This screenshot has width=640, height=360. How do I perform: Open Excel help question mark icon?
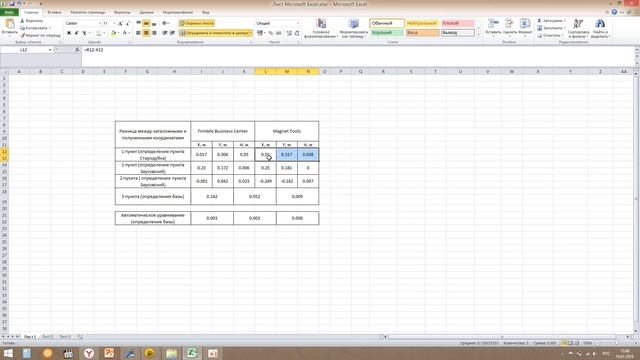[x=614, y=12]
